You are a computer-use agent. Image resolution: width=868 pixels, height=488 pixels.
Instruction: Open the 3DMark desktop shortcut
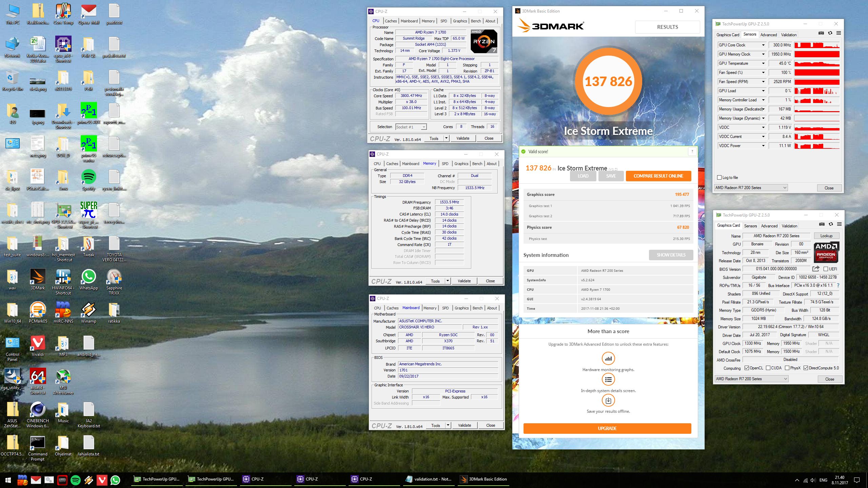coord(38,280)
